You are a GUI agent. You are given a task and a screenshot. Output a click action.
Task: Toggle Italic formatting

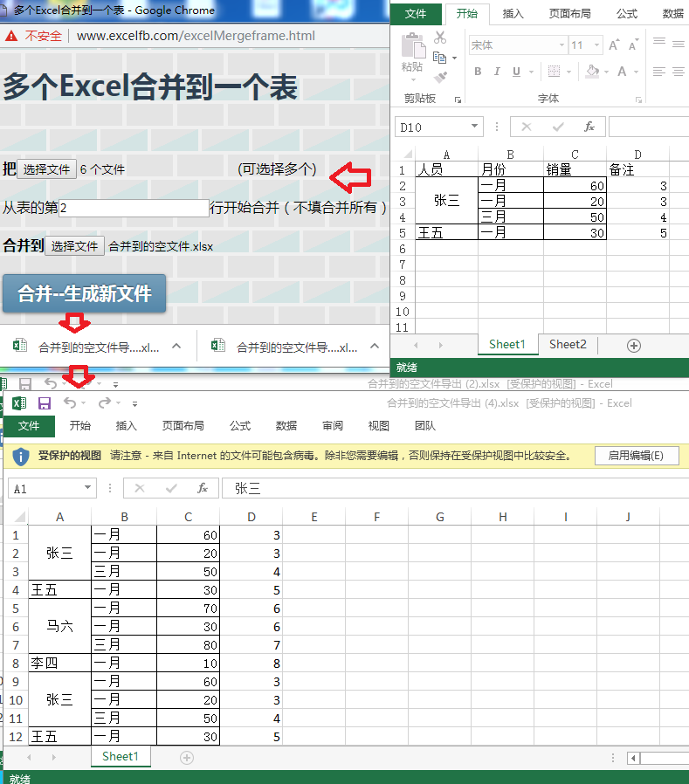pyautogui.click(x=497, y=72)
